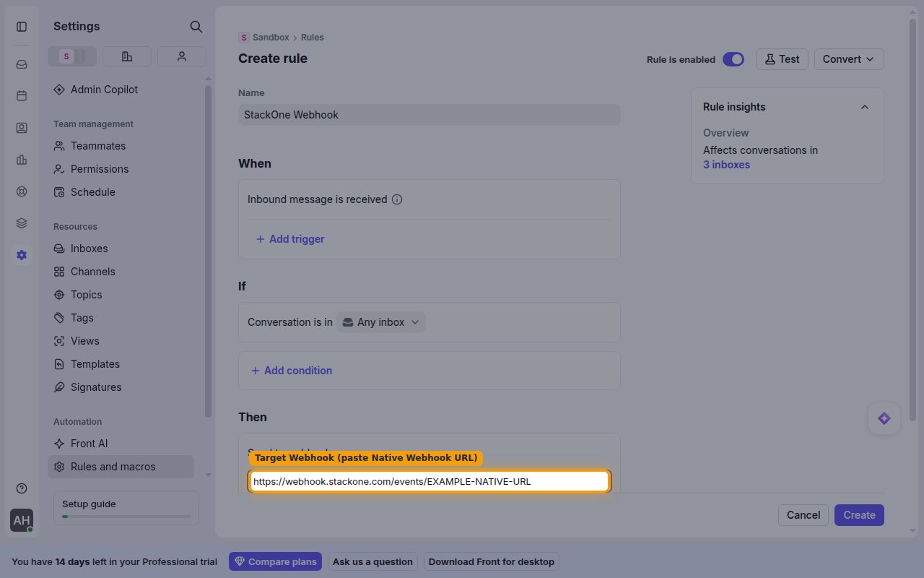This screenshot has width=924, height=578.
Task: Open Topics settings
Action: [x=121, y=295]
